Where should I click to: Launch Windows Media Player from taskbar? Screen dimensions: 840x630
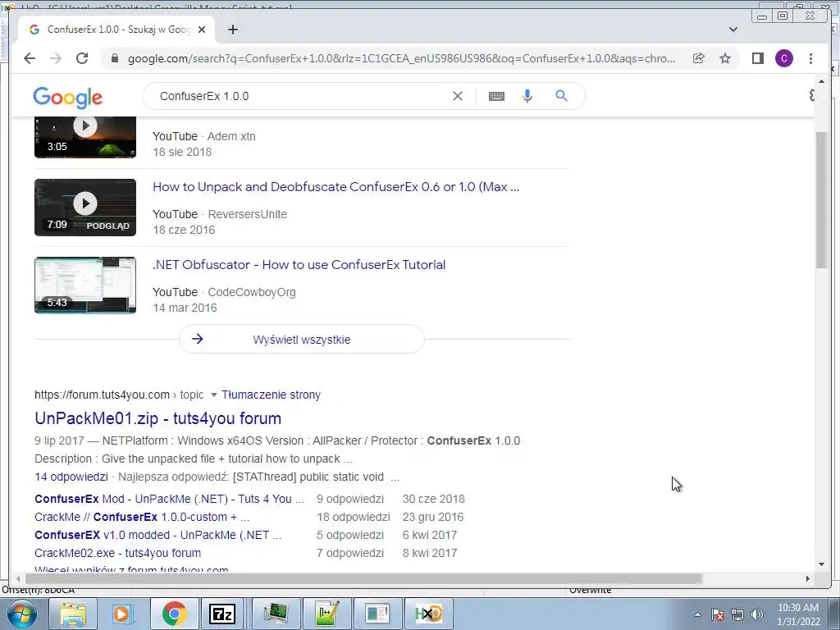point(123,614)
